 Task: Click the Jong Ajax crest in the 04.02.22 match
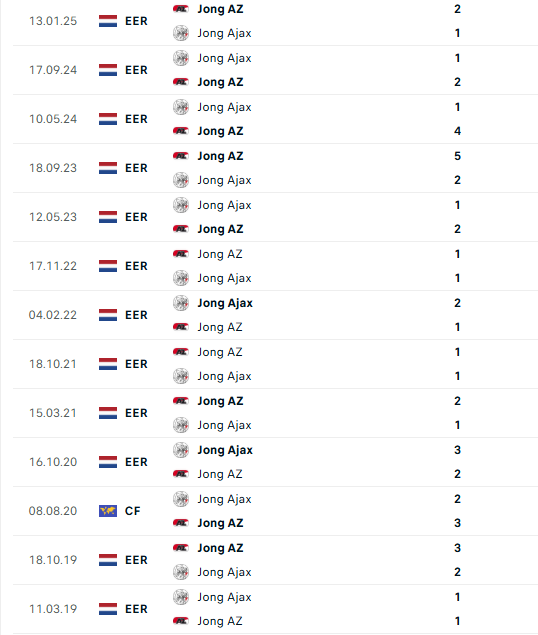tap(181, 303)
